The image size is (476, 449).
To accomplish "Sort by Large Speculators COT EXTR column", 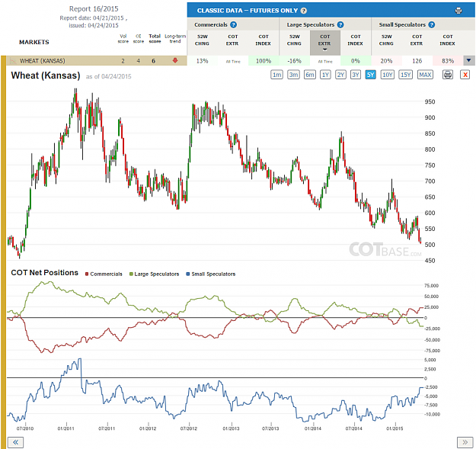I will (x=324, y=43).
